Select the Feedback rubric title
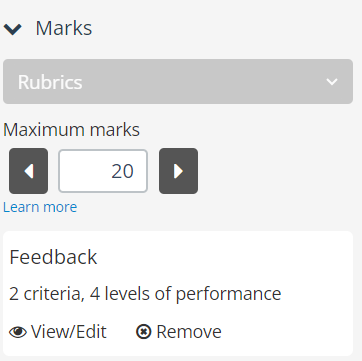This screenshot has height=361, width=362. tap(53, 257)
